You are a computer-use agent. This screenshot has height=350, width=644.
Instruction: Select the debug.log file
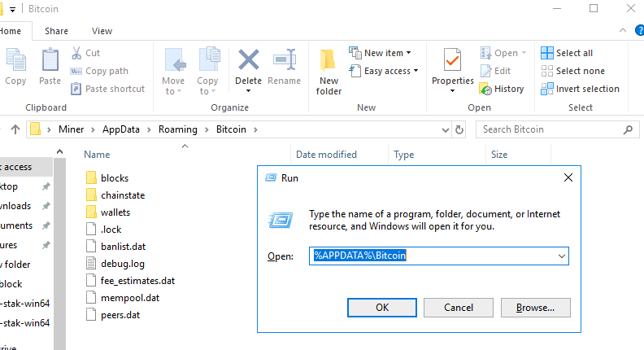click(115, 264)
